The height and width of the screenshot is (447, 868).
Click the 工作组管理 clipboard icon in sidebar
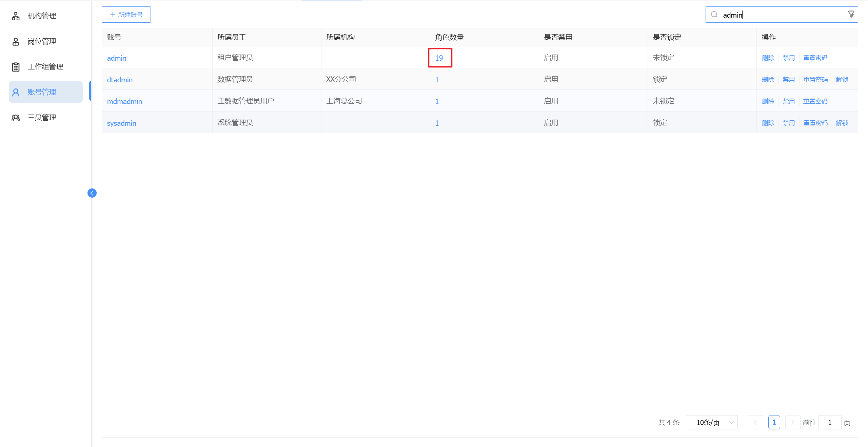pos(16,67)
